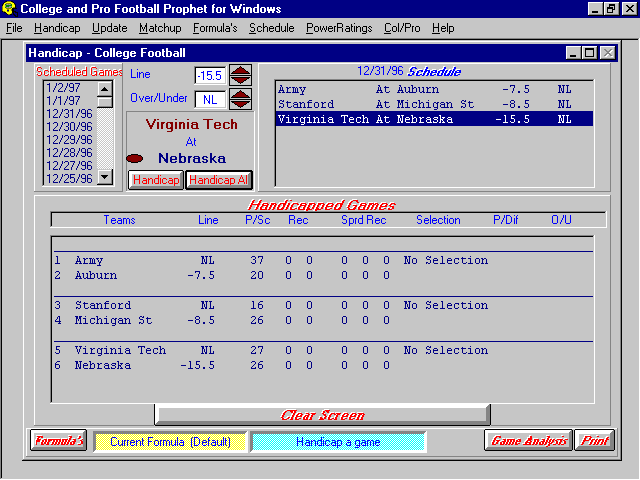Screen dimensions: 640x480
Task: Click the Formula's button at bottom left
Action: (x=59, y=441)
